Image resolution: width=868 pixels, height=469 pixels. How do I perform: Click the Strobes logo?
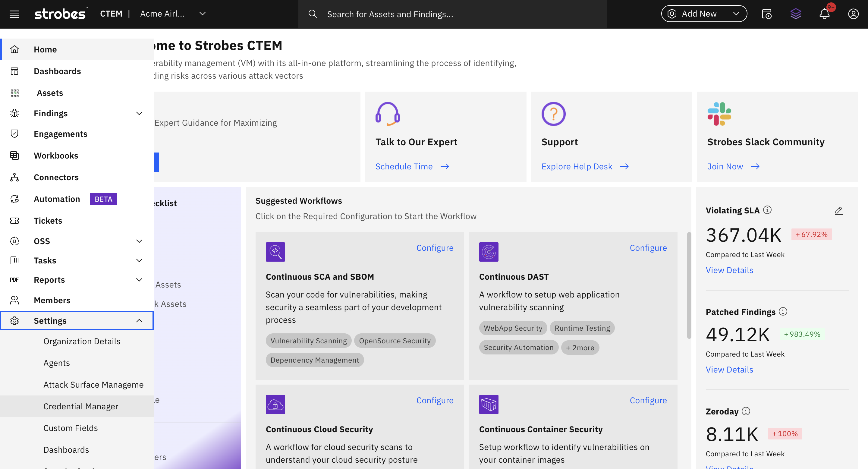point(61,14)
